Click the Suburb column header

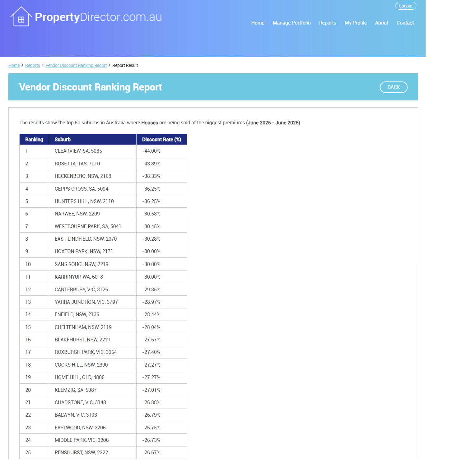click(93, 140)
